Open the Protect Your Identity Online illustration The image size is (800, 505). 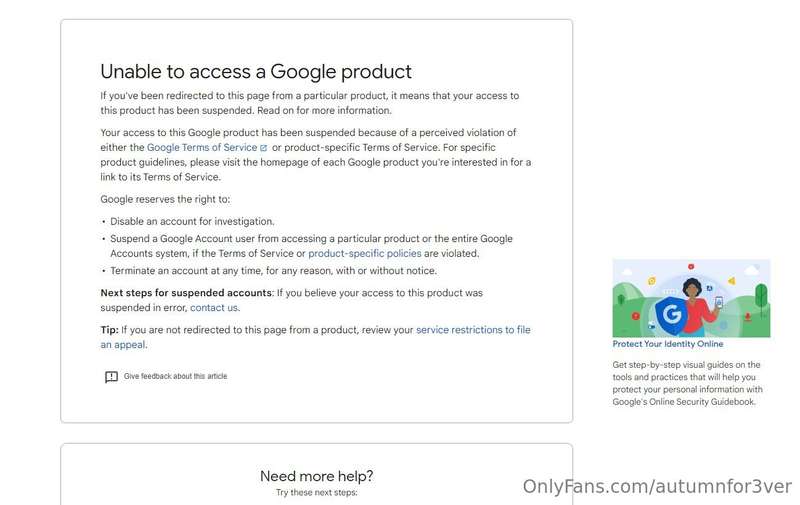[691, 298]
